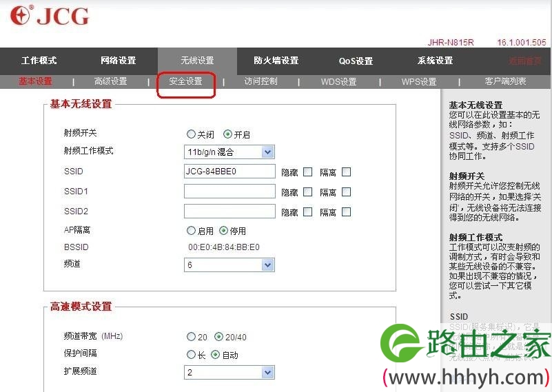The image size is (552, 392).
Task: Open the QoS设置 tab
Action: click(x=356, y=61)
